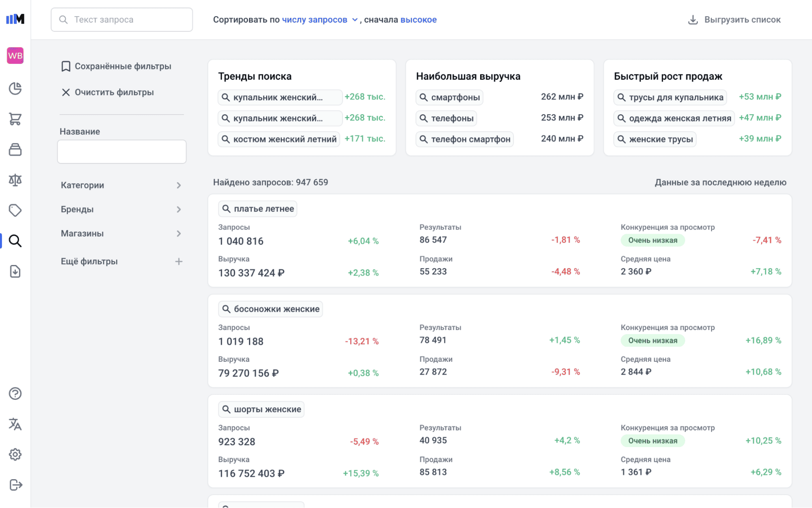Image resolution: width=812 pixels, height=508 pixels.
Task: Click Выгрузить список export button
Action: coord(734,20)
